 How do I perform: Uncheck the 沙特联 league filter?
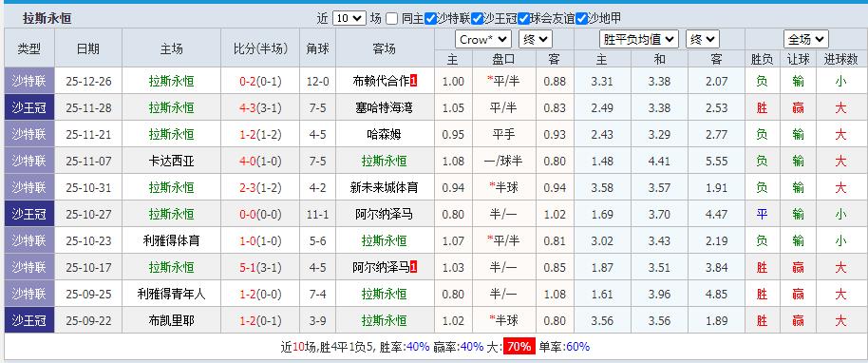tap(430, 19)
